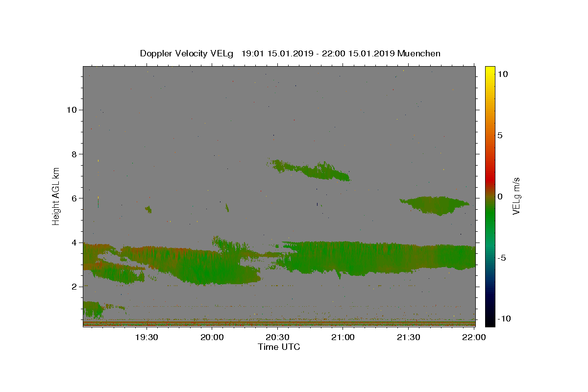
Task: Click the height axis label '6'
Action: [74, 198]
